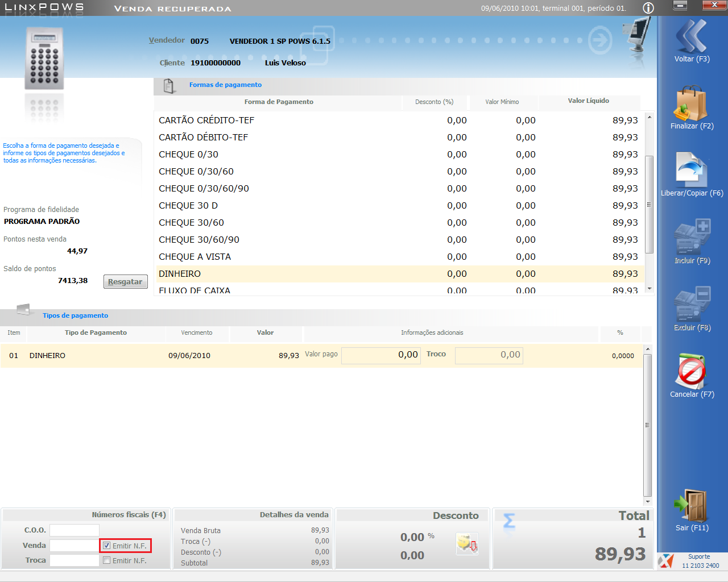Click the Vencimento column header

197,332
